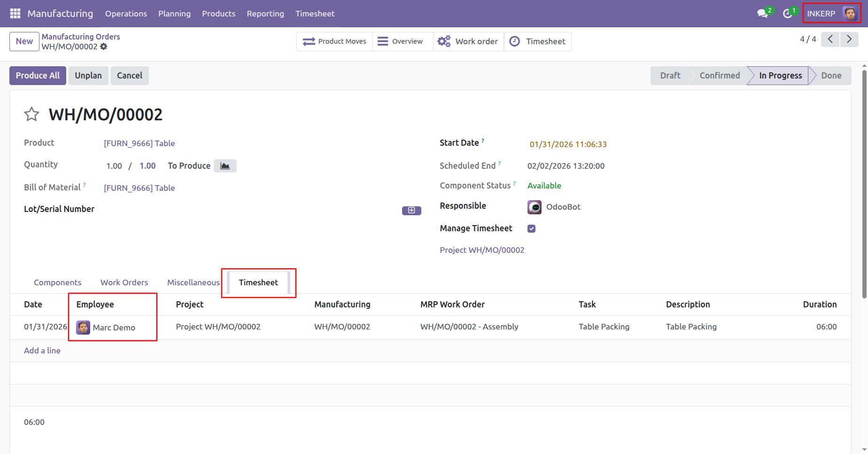Go to next record arrow
The height and width of the screenshot is (454, 868).
849,39
